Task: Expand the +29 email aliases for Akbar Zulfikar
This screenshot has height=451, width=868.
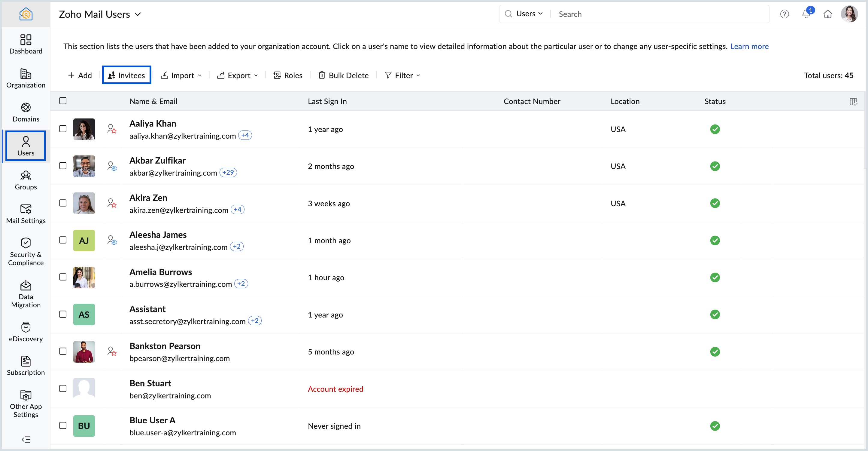Action: click(x=228, y=173)
